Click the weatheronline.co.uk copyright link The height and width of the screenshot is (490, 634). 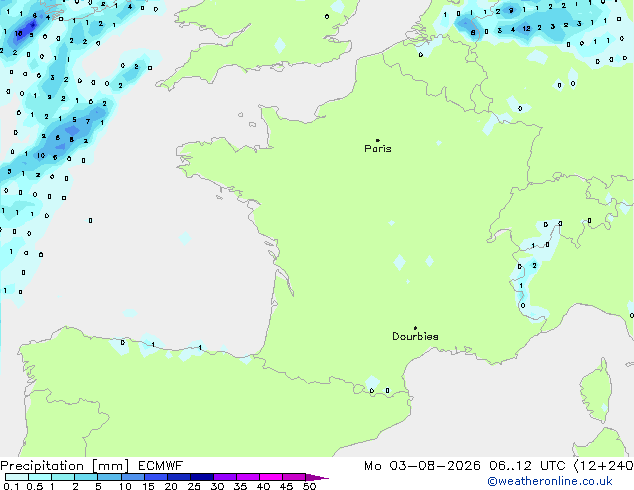[550, 481]
